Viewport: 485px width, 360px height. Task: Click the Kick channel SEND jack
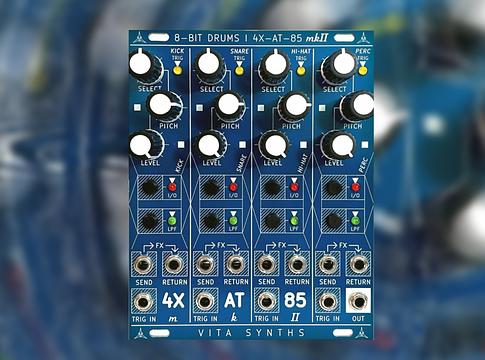click(144, 264)
